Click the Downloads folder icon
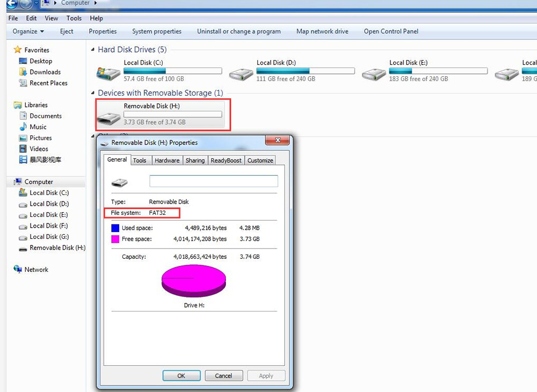The height and width of the screenshot is (392, 537). pyautogui.click(x=23, y=72)
